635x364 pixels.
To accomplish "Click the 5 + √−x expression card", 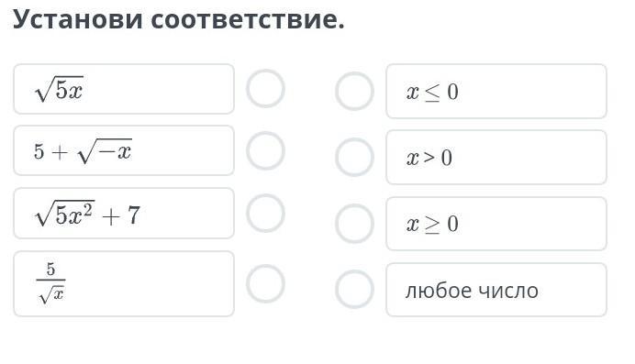I will [x=124, y=150].
